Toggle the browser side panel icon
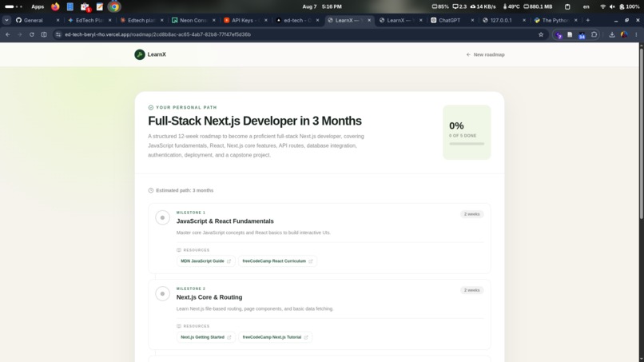This screenshot has width=644, height=362. (x=44, y=34)
